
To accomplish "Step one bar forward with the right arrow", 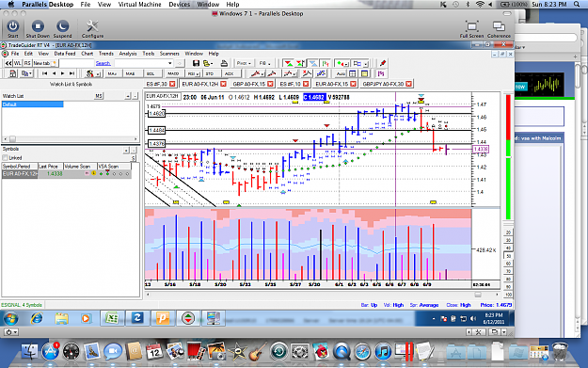I will [x=63, y=73].
